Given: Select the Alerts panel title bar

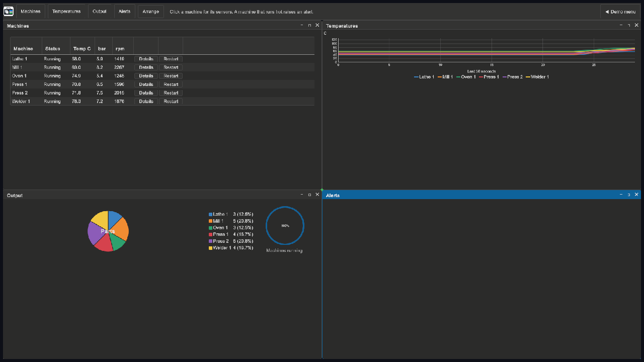Looking at the screenshot, I should pos(481,195).
